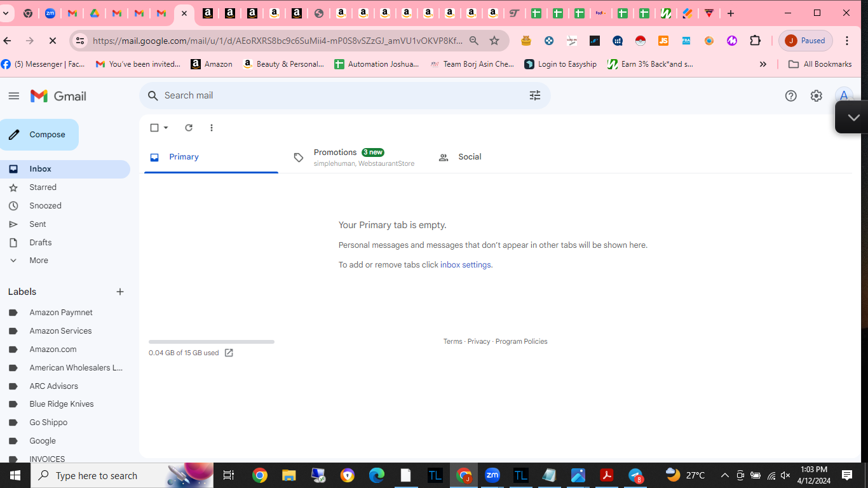The height and width of the screenshot is (488, 868).
Task: Go back in the browser
Action: 8,41
